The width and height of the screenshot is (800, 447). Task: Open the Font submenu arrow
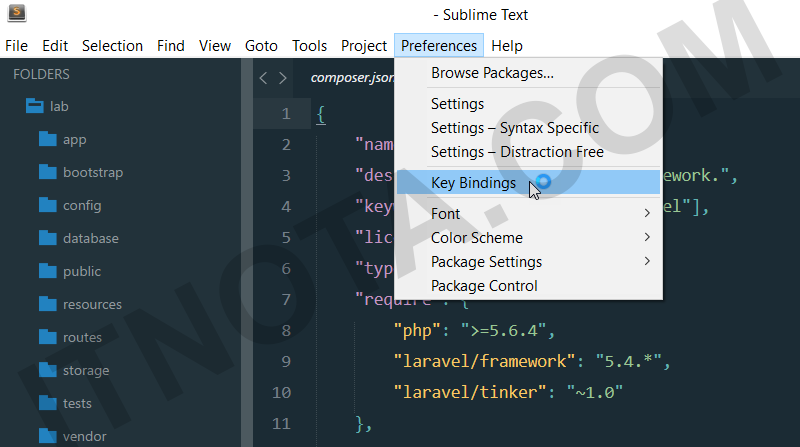point(647,213)
